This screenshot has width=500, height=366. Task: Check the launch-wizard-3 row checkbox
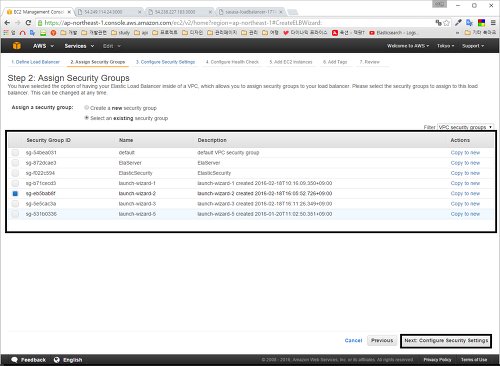tap(15, 204)
